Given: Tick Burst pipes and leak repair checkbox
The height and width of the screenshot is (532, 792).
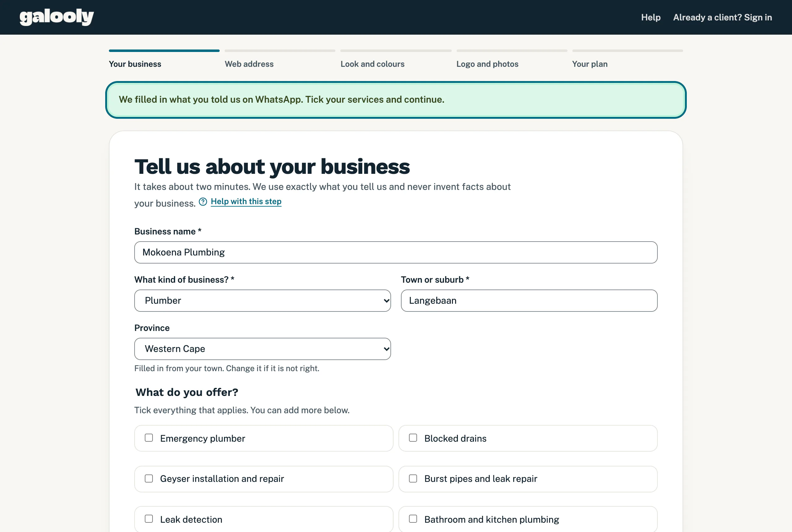Looking at the screenshot, I should [x=413, y=478].
